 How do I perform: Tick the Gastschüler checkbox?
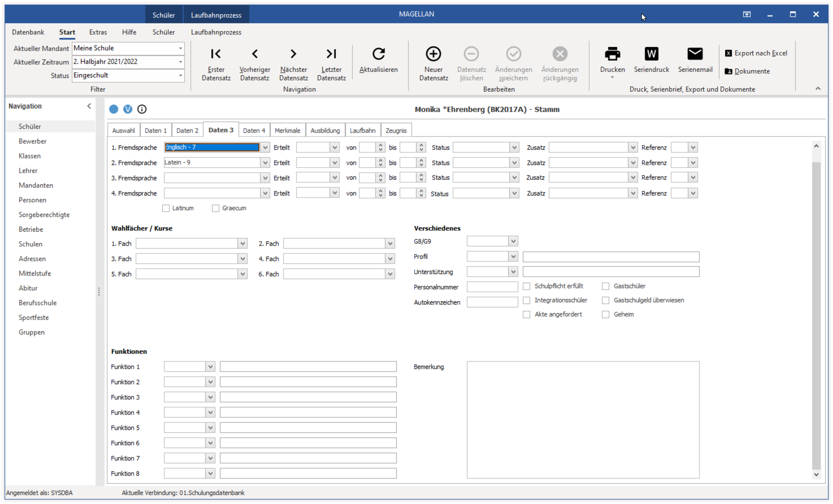(x=605, y=286)
